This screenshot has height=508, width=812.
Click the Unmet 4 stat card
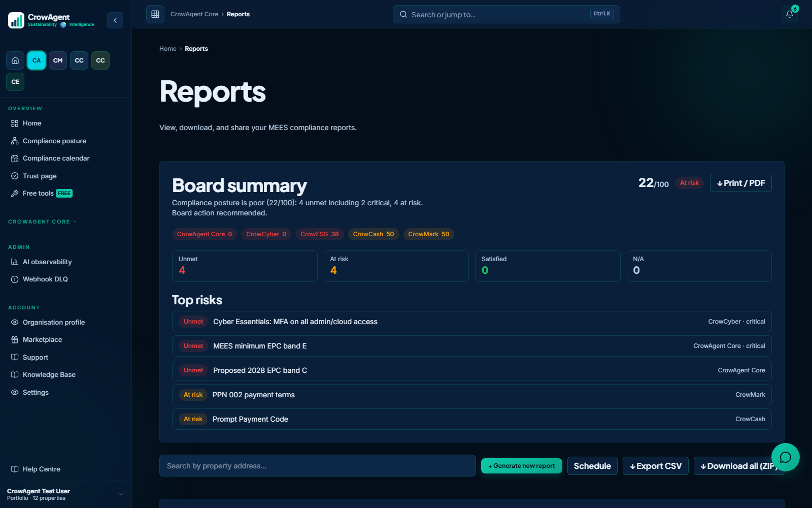click(x=245, y=266)
